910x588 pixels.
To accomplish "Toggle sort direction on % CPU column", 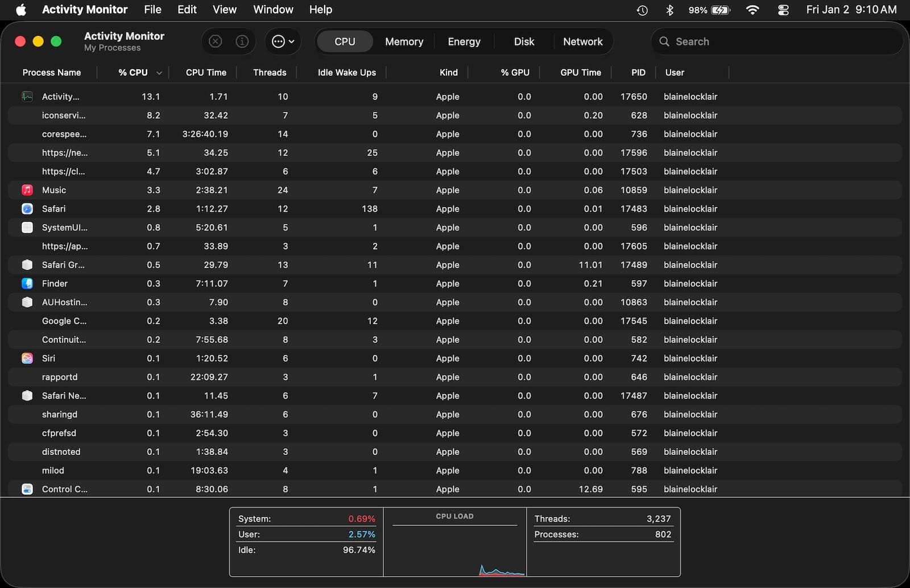I will click(x=159, y=73).
